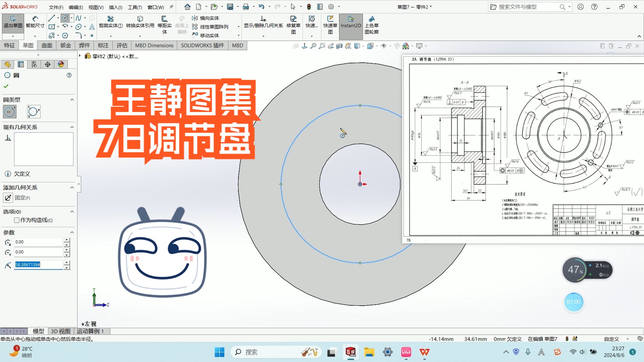Click Move Entities (移动实体)
This screenshot has height=362, width=644.
[x=206, y=35]
